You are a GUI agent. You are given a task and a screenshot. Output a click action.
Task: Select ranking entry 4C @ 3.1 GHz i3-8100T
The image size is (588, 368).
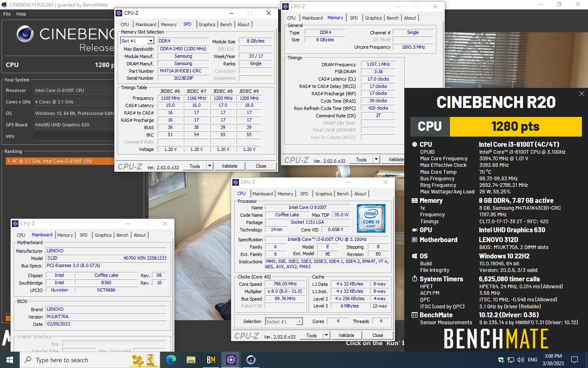coord(60,161)
